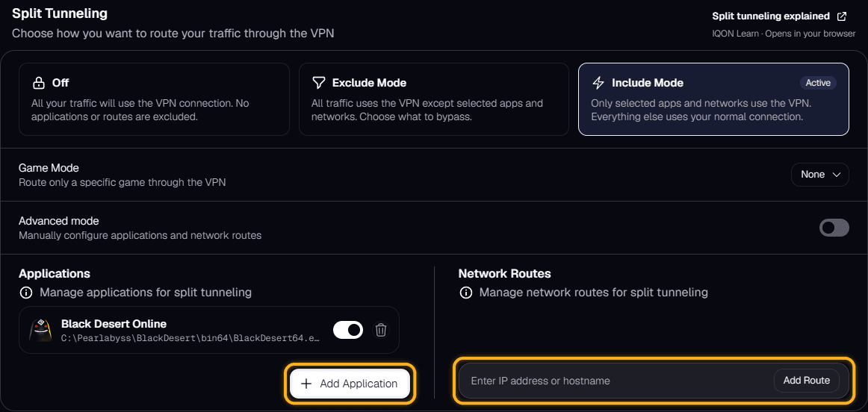
Task: Click Route only a specific game description
Action: coord(123,182)
